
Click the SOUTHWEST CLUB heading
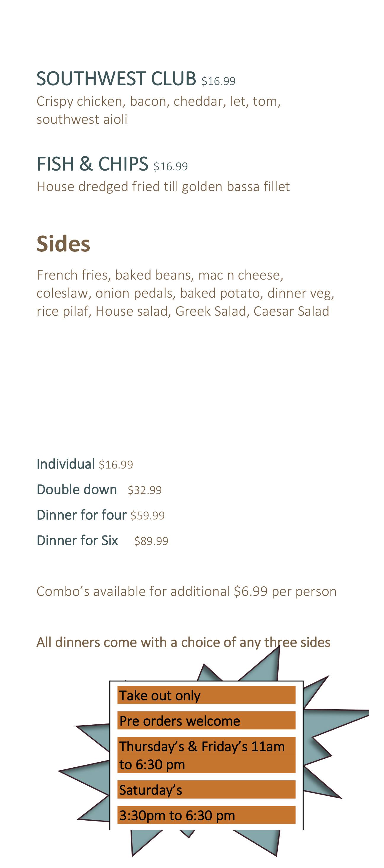(116, 78)
